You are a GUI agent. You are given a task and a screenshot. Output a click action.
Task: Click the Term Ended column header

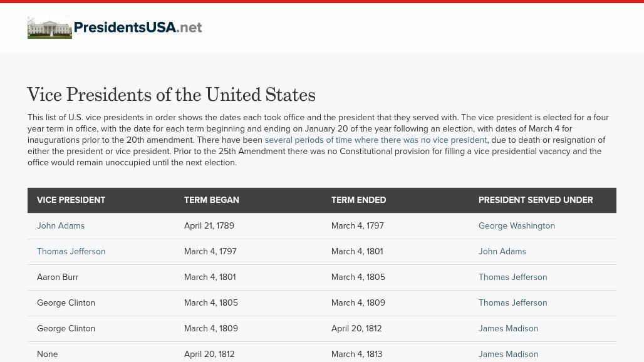pos(358,200)
